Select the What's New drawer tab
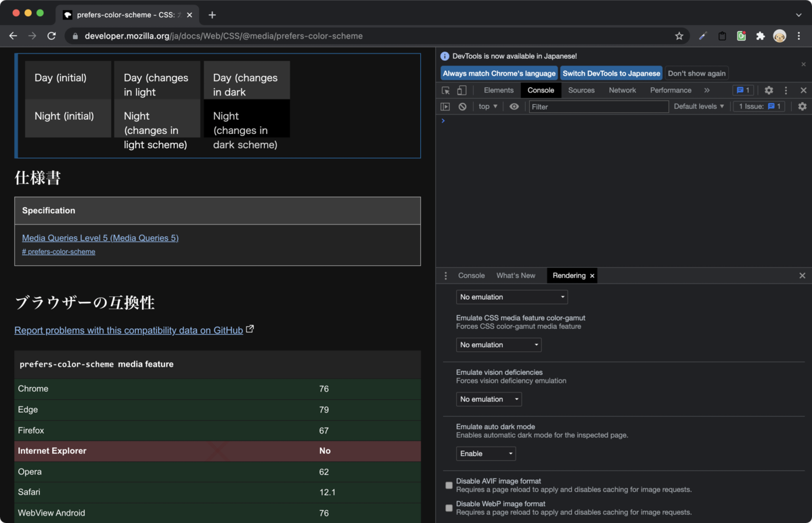812x523 pixels. 516,275
